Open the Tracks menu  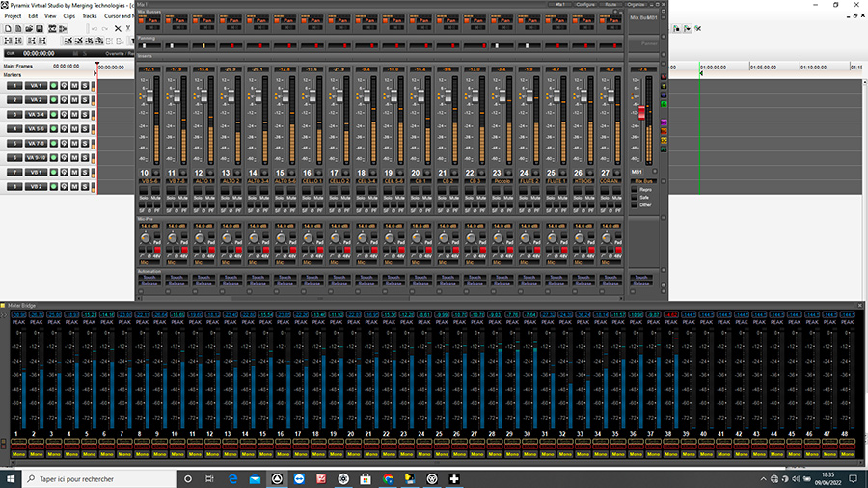pos(89,16)
